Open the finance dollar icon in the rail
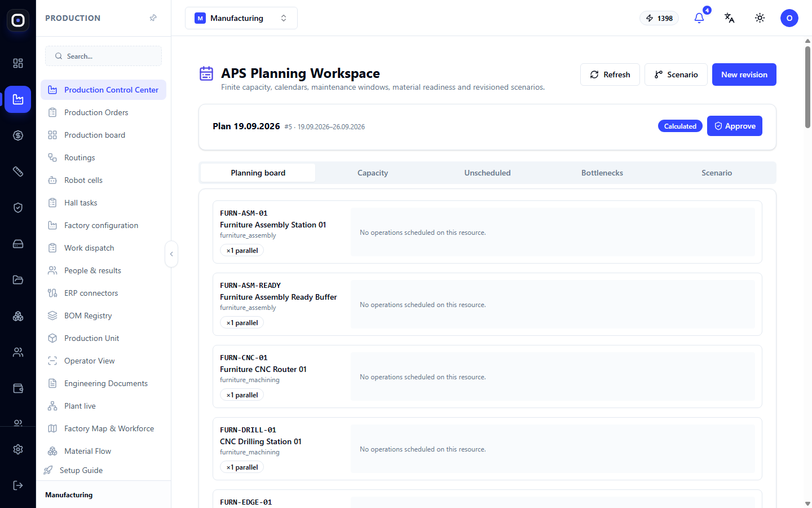812x508 pixels. point(18,135)
